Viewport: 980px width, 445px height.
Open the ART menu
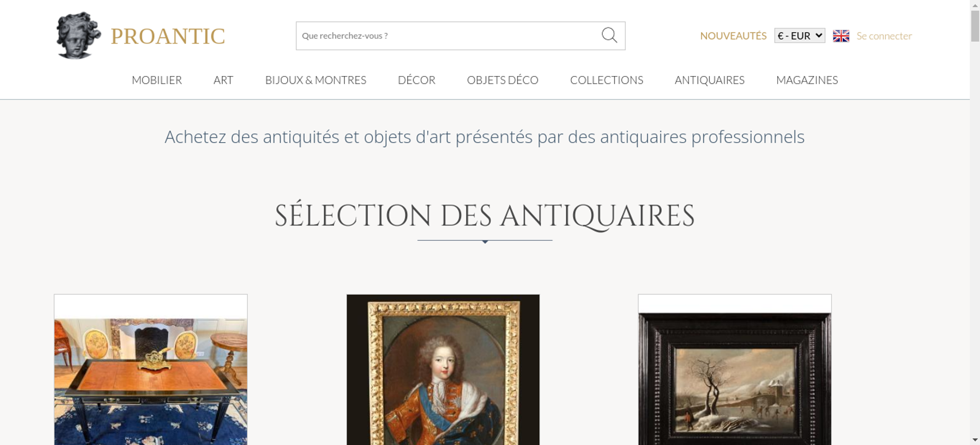pos(223,80)
